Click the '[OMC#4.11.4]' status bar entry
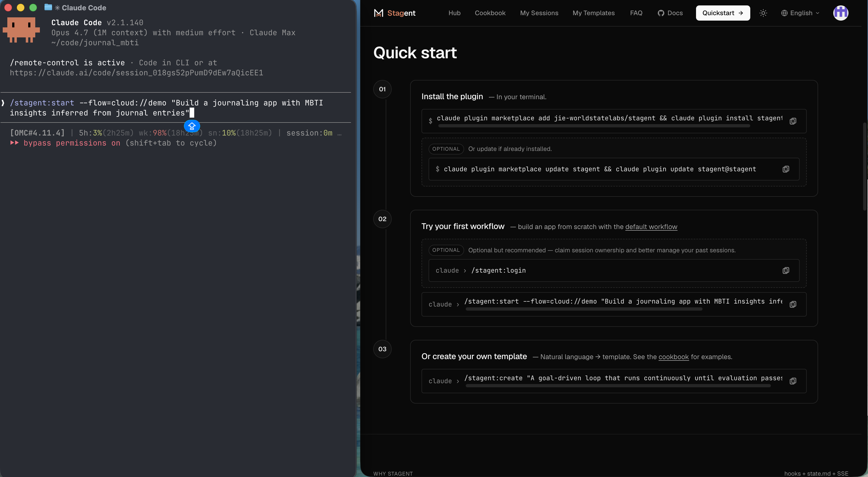The height and width of the screenshot is (477, 868). click(37, 133)
